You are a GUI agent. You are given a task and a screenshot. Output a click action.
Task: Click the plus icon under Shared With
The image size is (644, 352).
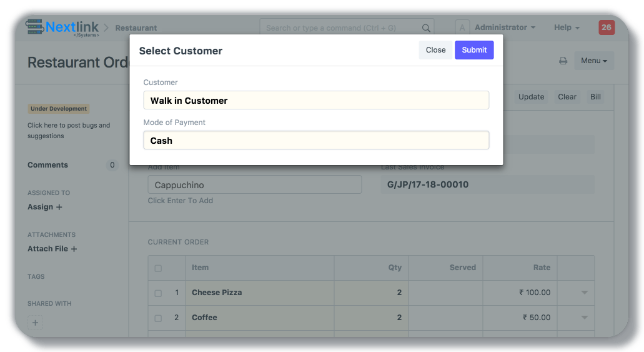tap(36, 323)
